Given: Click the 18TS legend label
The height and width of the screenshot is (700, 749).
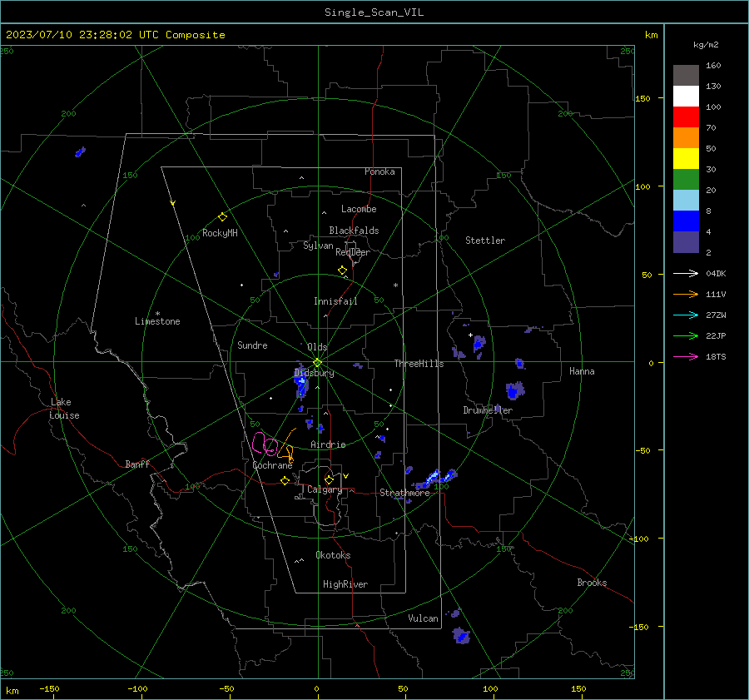Looking at the screenshot, I should [716, 356].
